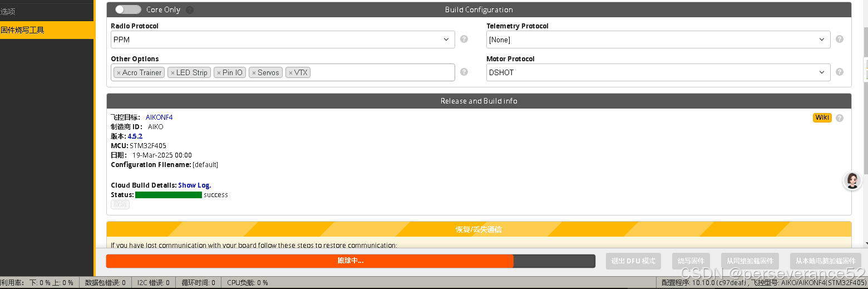Click the 退出 DFU 模式 button

point(633,261)
